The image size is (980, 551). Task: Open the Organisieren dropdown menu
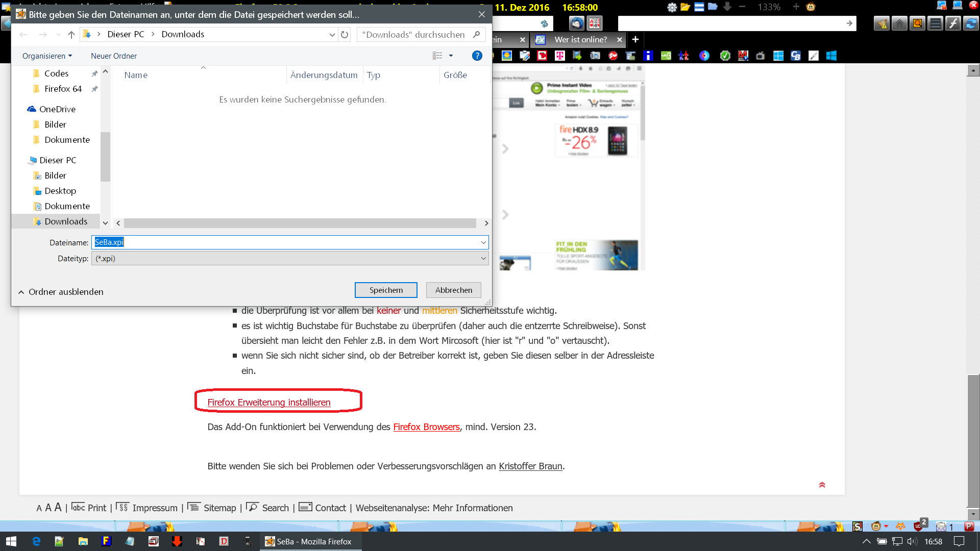(47, 56)
